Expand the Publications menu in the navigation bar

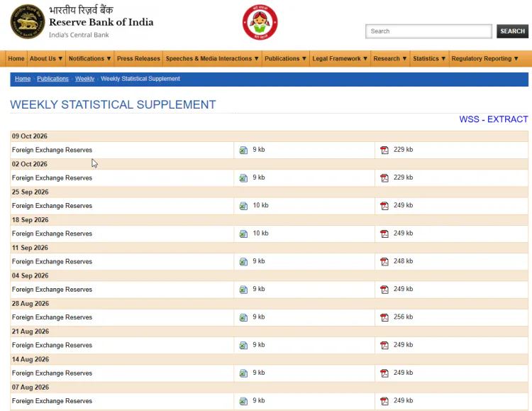click(x=285, y=58)
